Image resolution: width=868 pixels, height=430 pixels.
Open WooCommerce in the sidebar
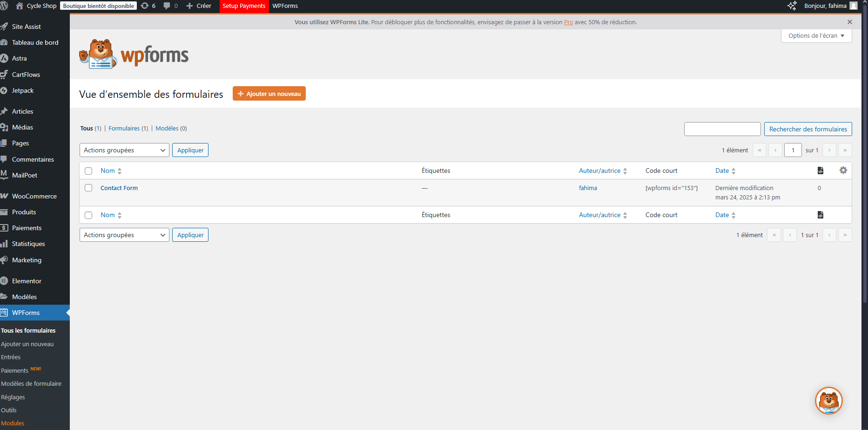35,196
